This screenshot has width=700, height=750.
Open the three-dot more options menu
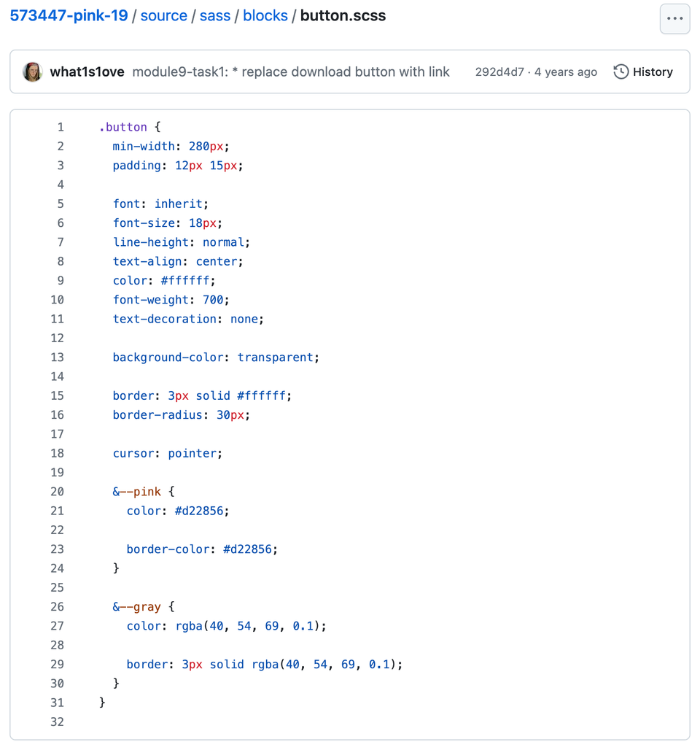pos(674,19)
